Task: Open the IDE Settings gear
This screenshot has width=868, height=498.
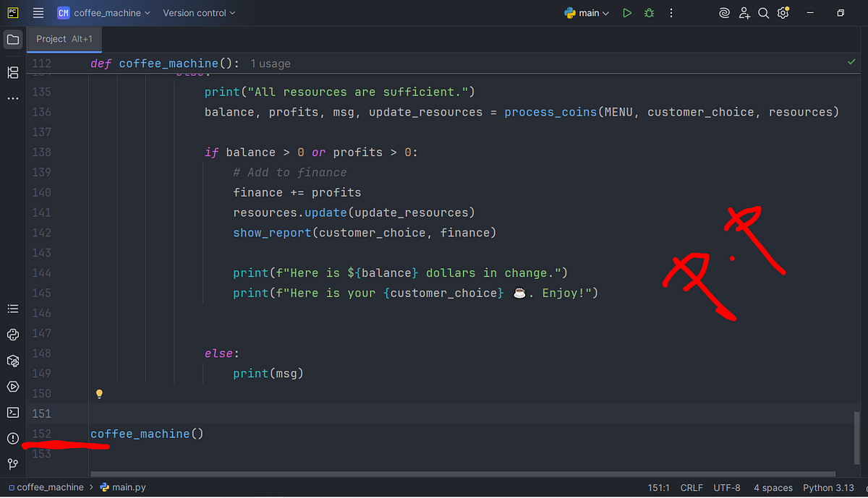Action: [x=783, y=13]
